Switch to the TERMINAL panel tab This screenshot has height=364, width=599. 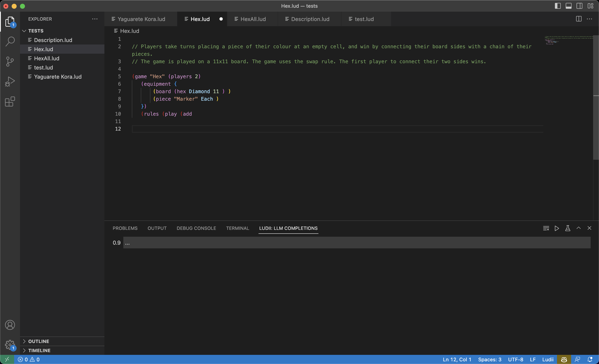[x=238, y=228]
